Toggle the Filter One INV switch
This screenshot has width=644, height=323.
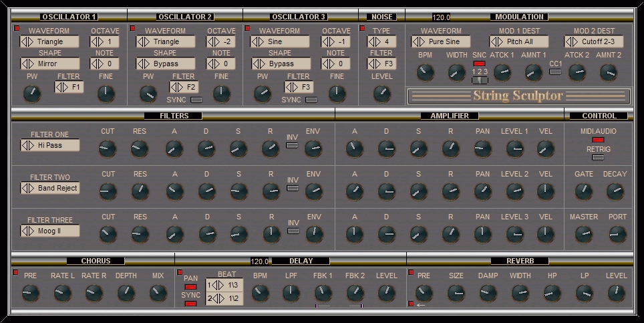(x=292, y=145)
